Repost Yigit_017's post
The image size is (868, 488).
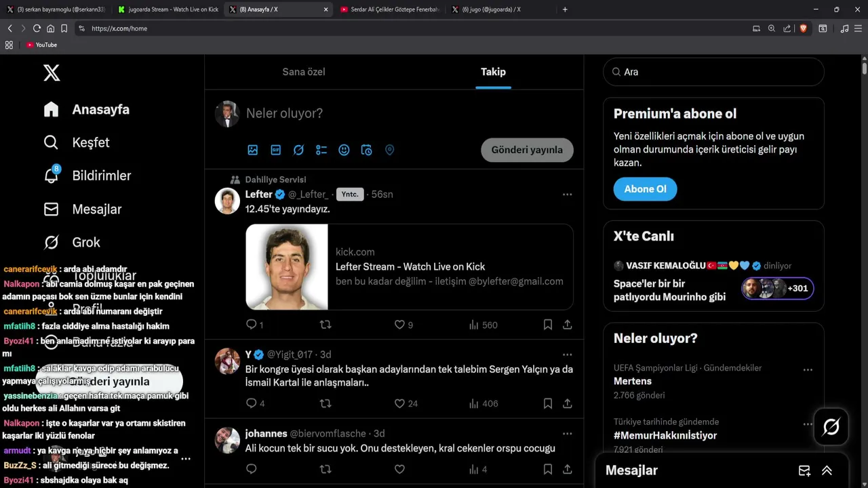coord(325,403)
